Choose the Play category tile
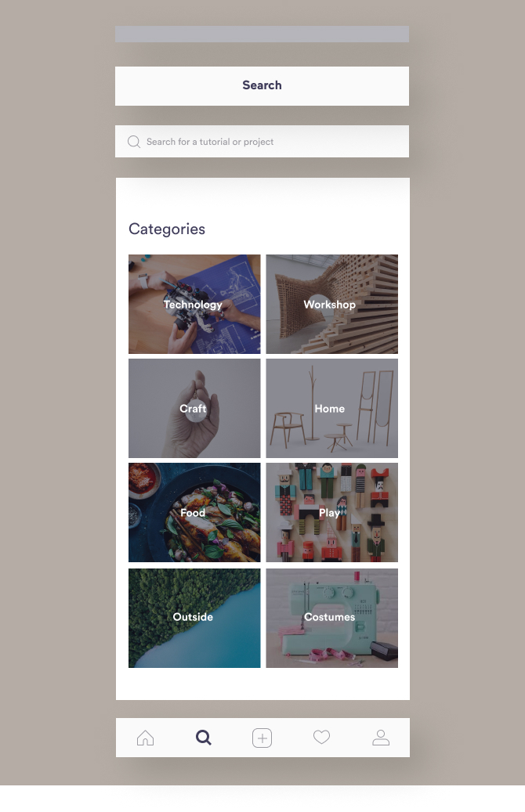 coord(331,512)
